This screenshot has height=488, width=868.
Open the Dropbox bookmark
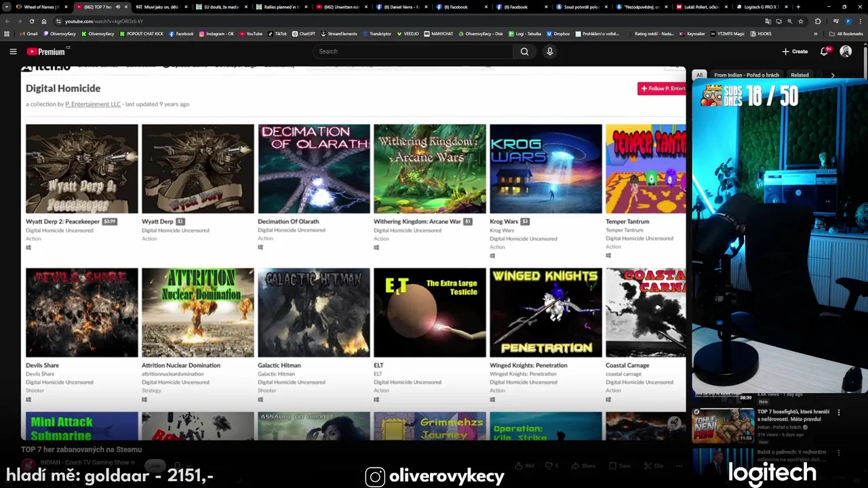[x=558, y=33]
